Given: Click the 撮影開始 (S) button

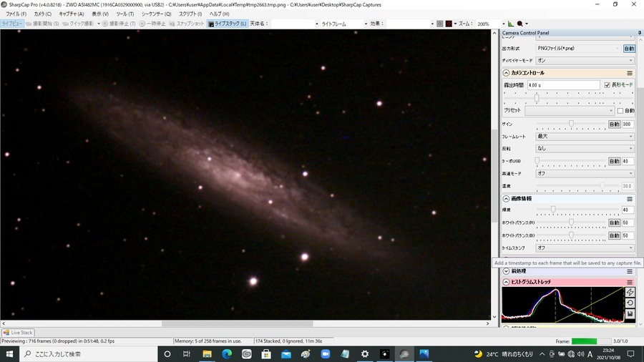Looking at the screenshot, I should [42, 24].
